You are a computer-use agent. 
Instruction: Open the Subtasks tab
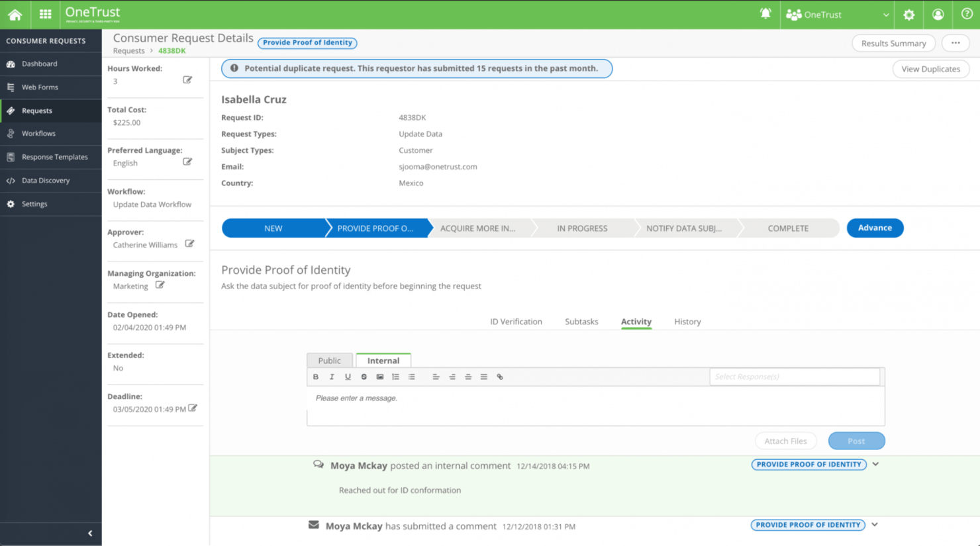pos(581,322)
